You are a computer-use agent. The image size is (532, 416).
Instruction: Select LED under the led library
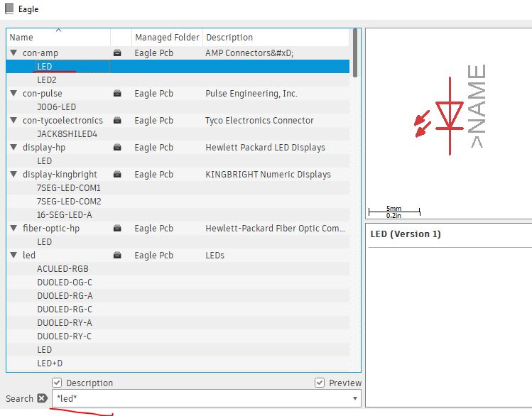tap(45, 349)
